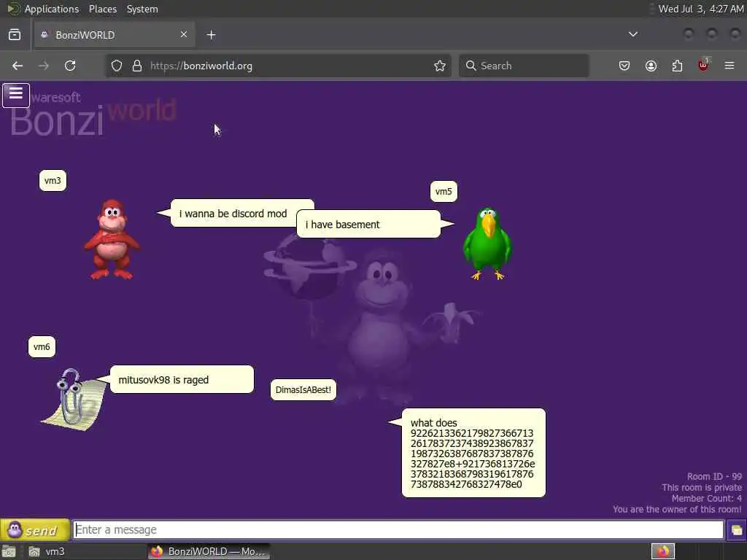
Task: Open the Places menu
Action: tap(102, 9)
